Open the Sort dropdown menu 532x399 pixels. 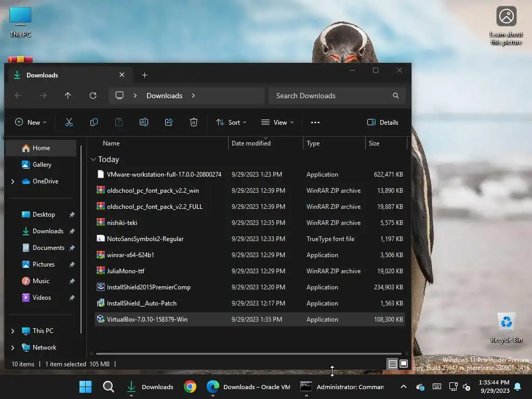click(231, 122)
